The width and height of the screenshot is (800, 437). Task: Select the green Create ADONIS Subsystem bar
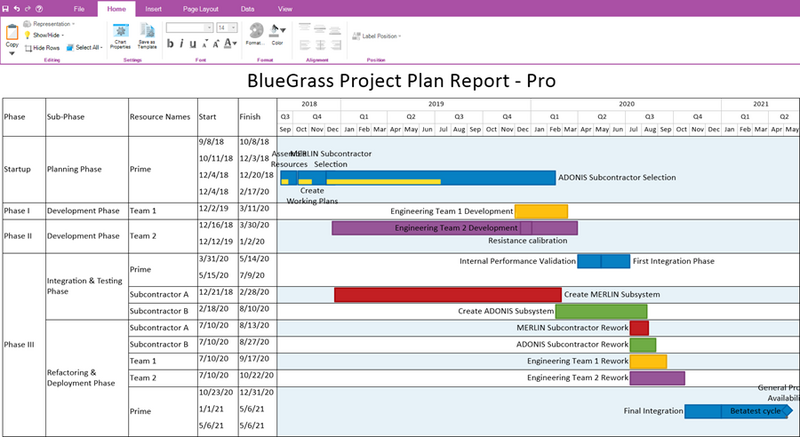click(x=602, y=311)
